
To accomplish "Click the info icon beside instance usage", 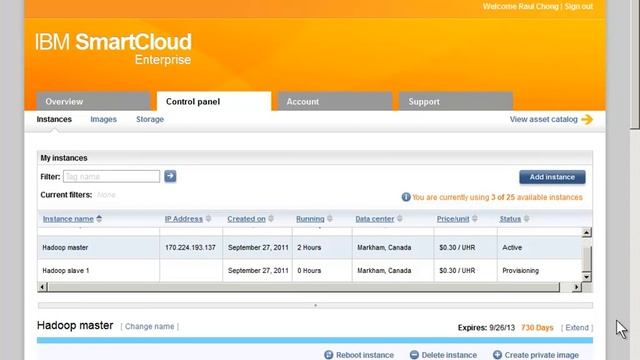I will point(406,197).
